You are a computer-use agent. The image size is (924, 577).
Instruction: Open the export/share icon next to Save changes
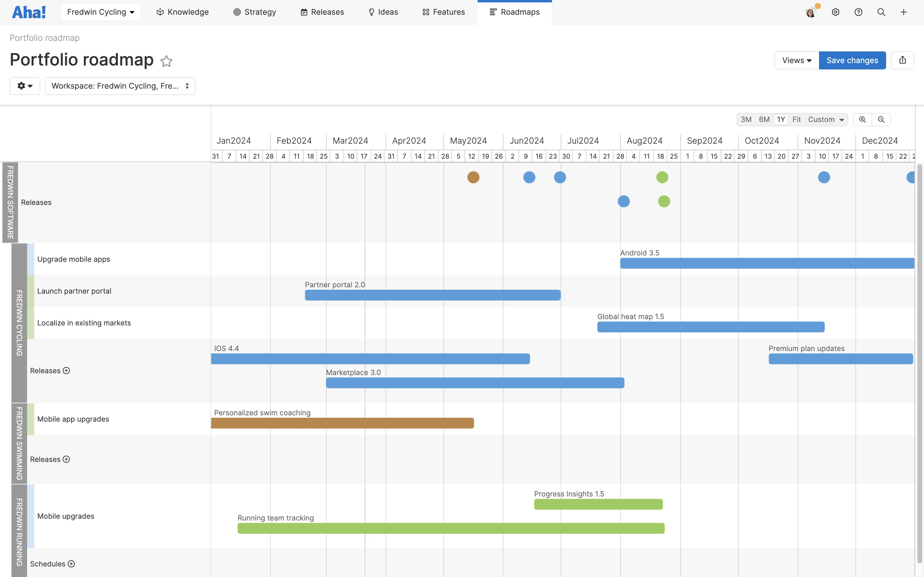[903, 60]
